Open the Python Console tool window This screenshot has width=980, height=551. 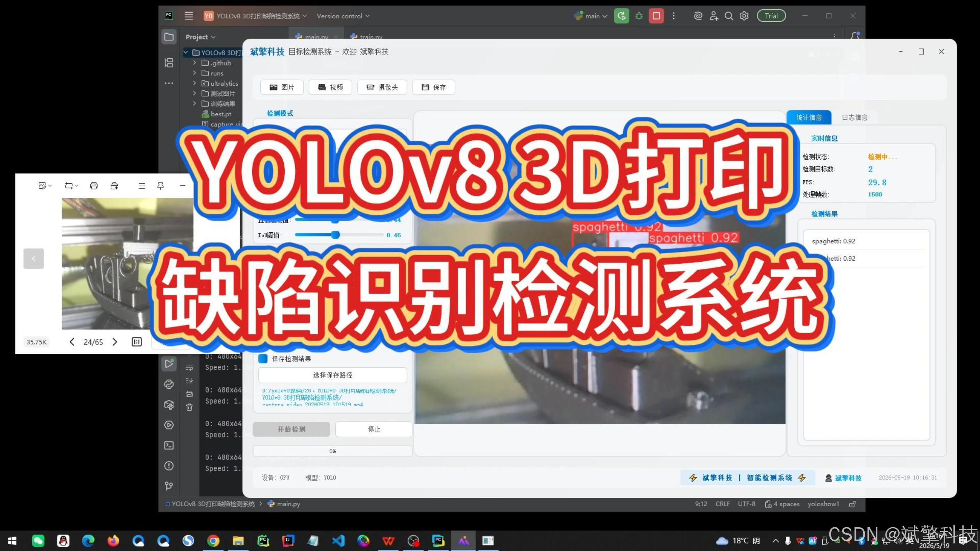tap(169, 384)
